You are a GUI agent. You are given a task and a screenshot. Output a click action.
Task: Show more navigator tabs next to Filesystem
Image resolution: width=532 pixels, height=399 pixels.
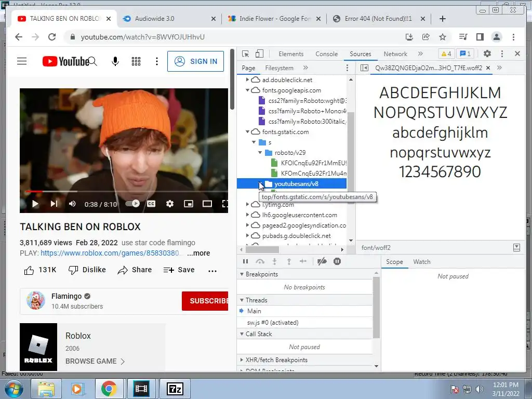pos(305,68)
